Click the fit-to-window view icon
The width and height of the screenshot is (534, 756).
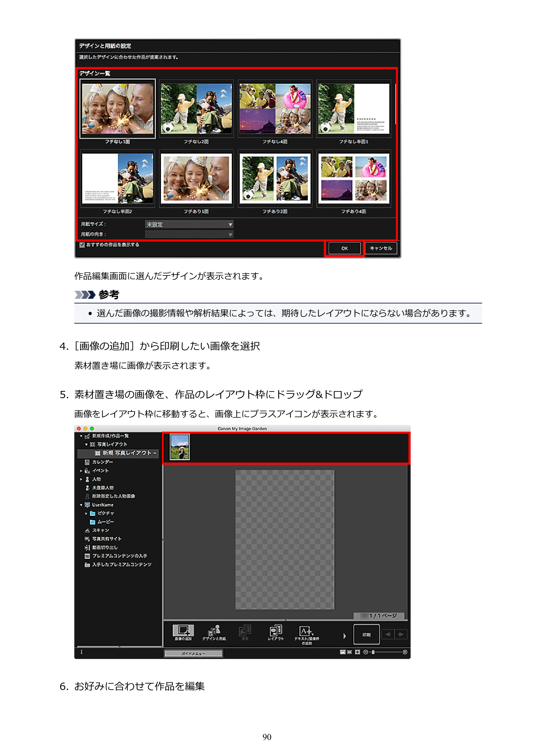click(358, 652)
